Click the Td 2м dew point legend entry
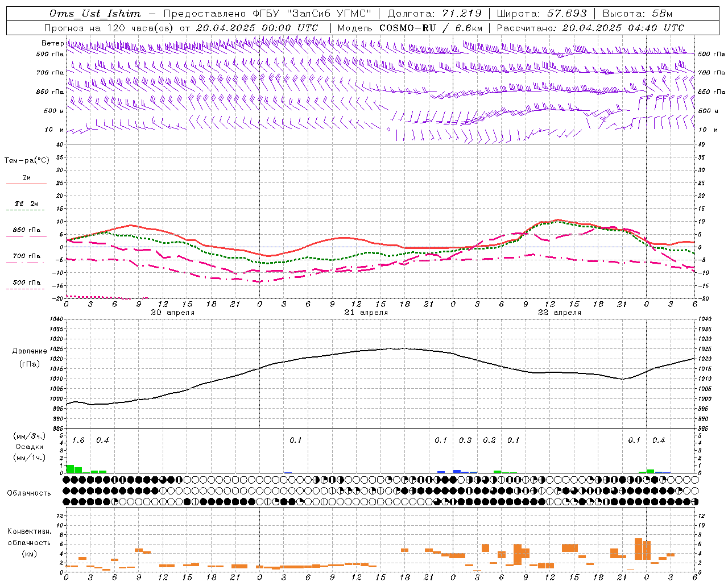 27,203
